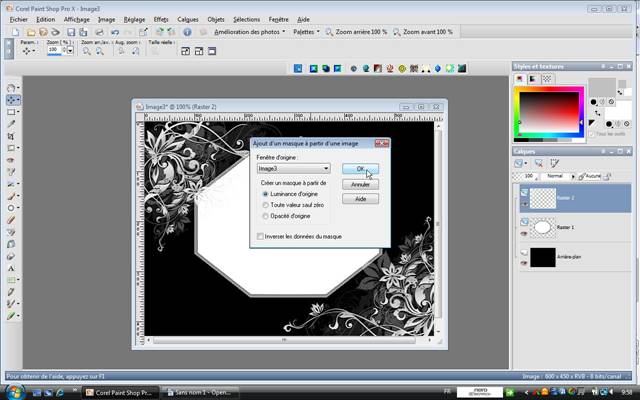Click the Annuler button
This screenshot has width=640, height=400.
[x=360, y=184]
